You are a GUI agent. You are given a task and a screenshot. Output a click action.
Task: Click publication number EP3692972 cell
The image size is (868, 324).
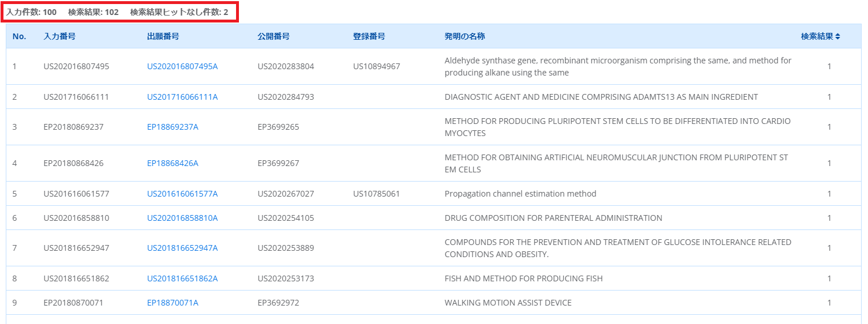click(x=278, y=303)
